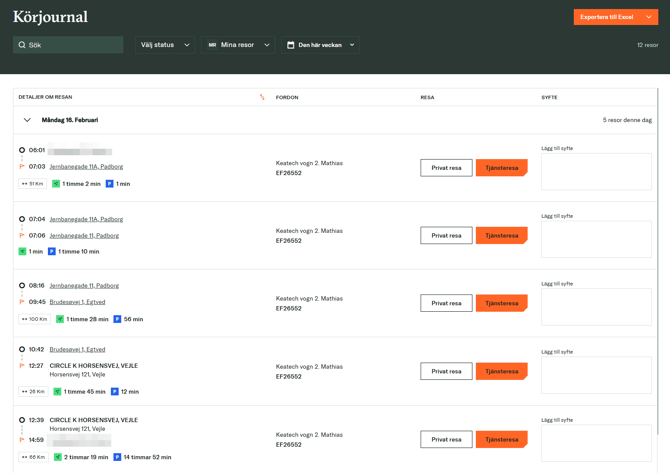This screenshot has height=473, width=670.
Task: Click the calendar icon in week filter
Action: (x=291, y=45)
